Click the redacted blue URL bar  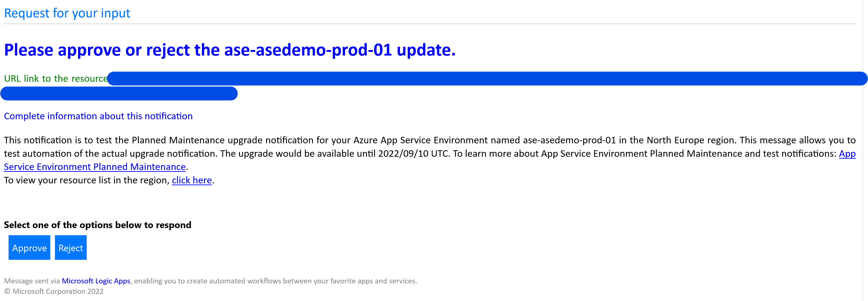[x=472, y=78]
